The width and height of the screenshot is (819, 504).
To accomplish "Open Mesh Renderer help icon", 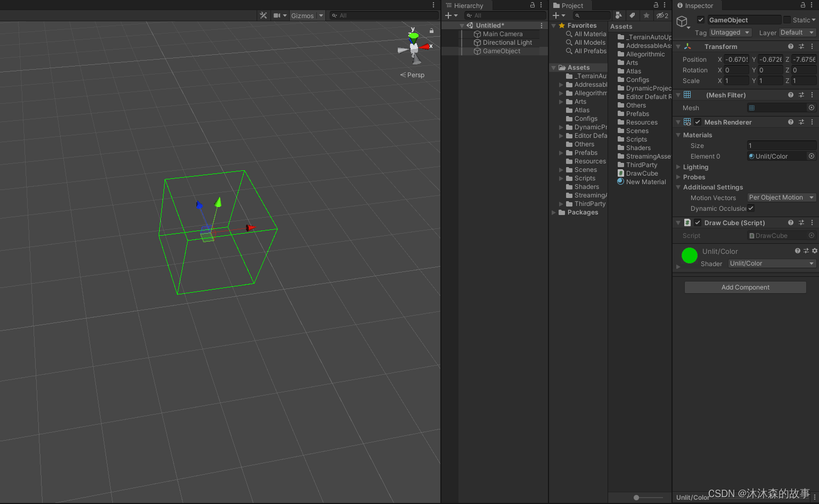I will click(791, 122).
